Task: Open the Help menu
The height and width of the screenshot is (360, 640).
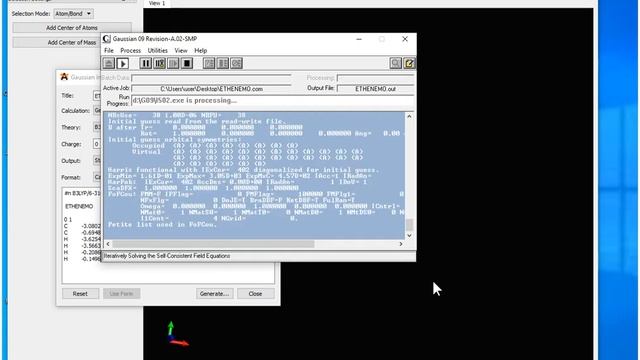Action: (200, 51)
